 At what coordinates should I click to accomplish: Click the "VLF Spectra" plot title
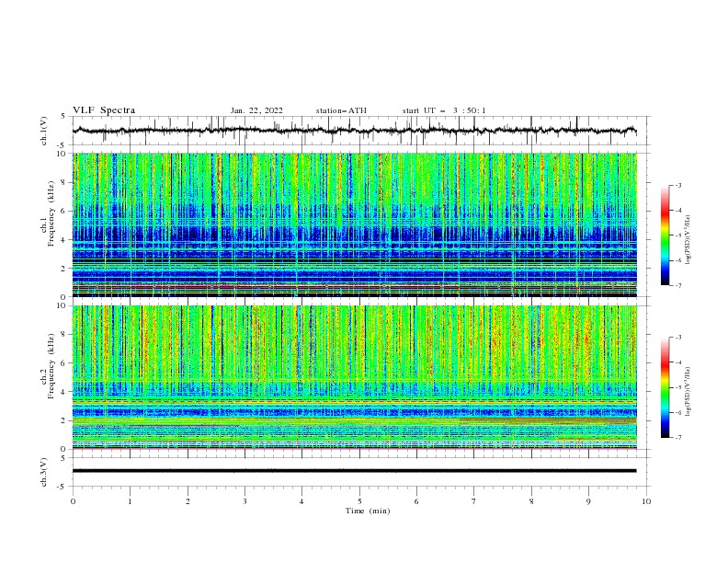coord(104,110)
